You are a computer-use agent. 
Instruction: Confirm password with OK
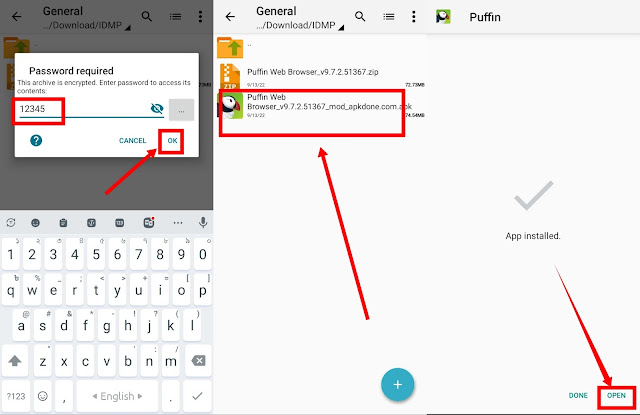[172, 141]
